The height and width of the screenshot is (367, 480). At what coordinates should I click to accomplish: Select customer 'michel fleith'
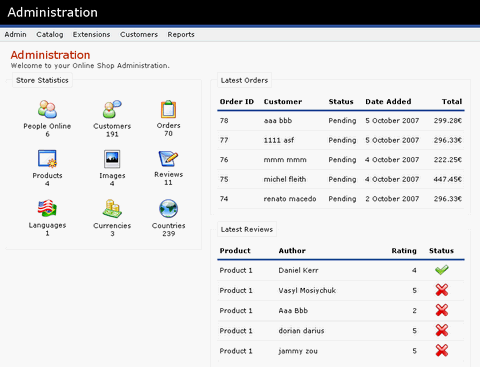point(285,179)
